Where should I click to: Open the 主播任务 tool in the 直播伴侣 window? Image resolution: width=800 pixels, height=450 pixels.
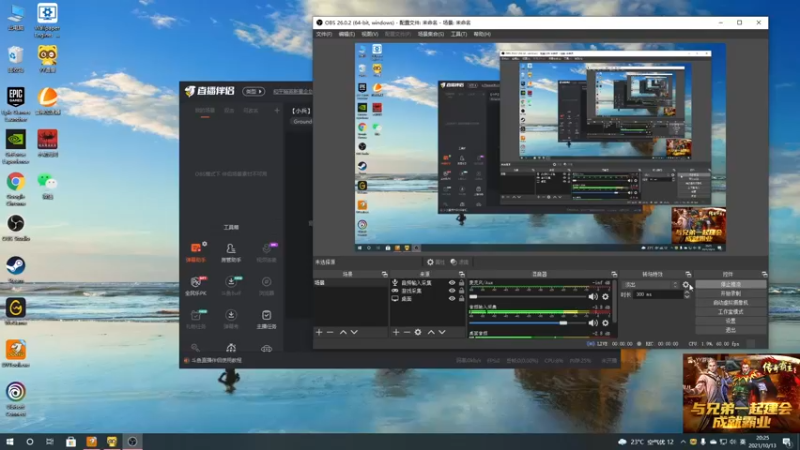coord(266,319)
